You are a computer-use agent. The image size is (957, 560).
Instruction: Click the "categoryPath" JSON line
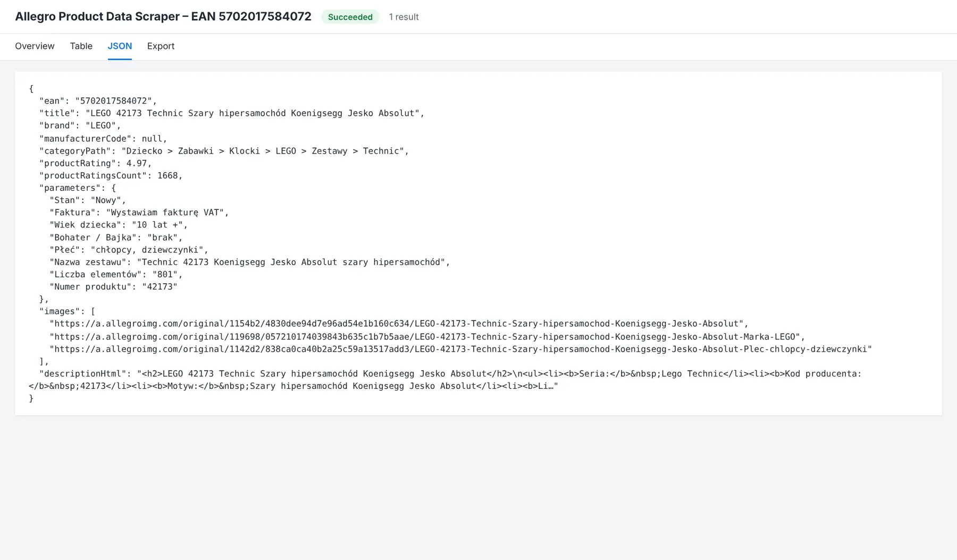(x=224, y=151)
